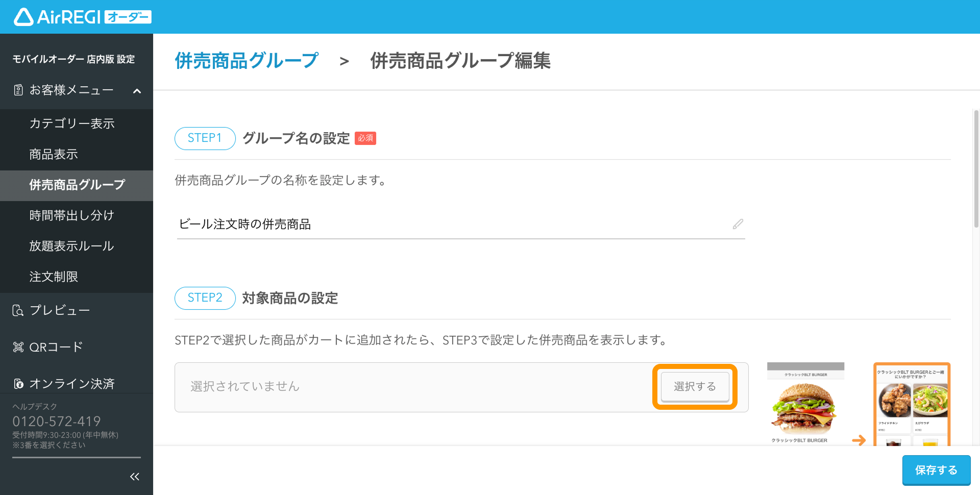Click the 選択されていません placeholder text
Viewport: 980px width, 495px height.
click(x=245, y=386)
